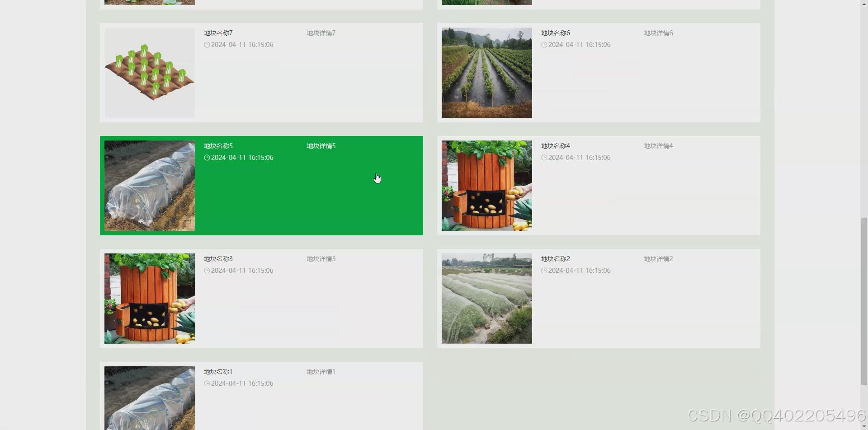The image size is (868, 430).
Task: Click the clock icon on 地块名称3 card
Action: (x=207, y=271)
